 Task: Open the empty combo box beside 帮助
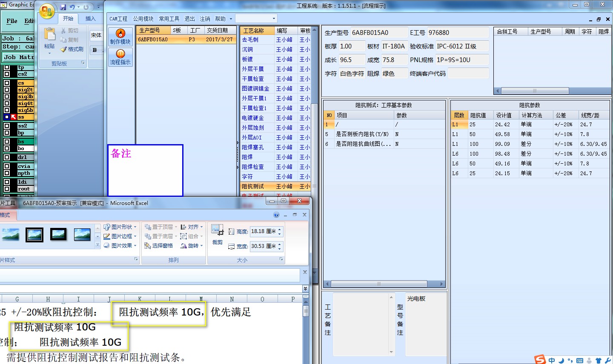(x=256, y=18)
